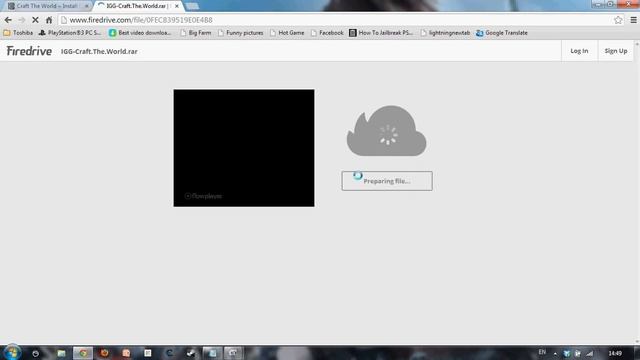Stop the page from loading
This screenshot has width=640, height=360.
36,20
